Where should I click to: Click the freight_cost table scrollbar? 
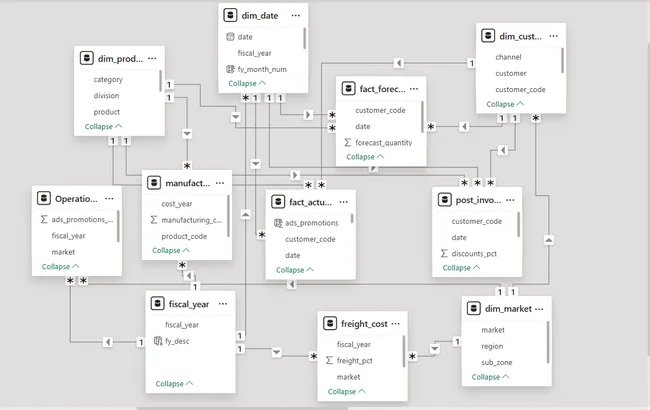pos(404,352)
